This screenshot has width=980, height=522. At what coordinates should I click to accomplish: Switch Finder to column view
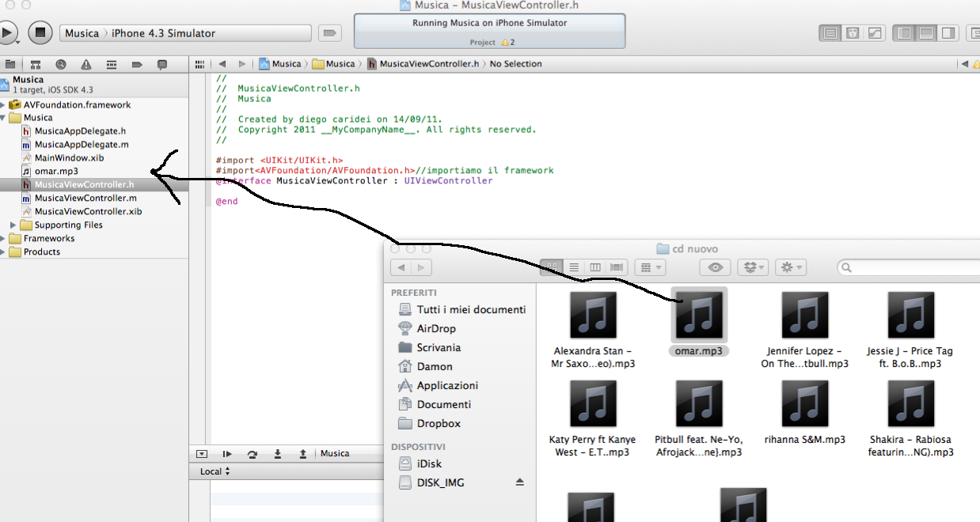tap(595, 268)
